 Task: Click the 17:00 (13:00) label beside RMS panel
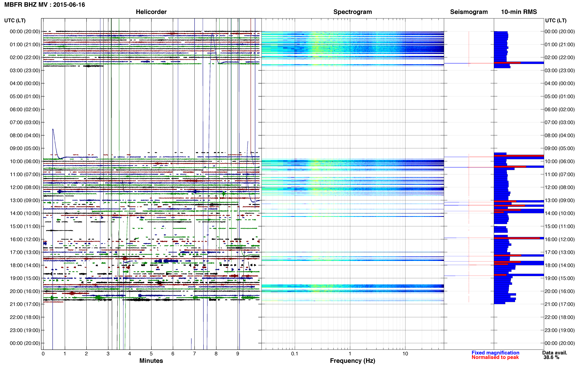click(x=560, y=252)
